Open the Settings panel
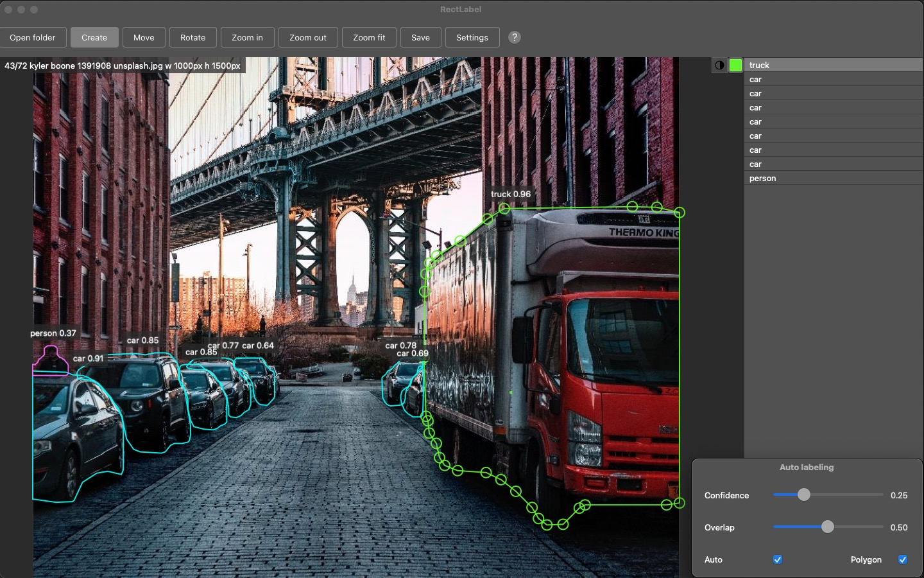This screenshot has height=578, width=924. 472,37
